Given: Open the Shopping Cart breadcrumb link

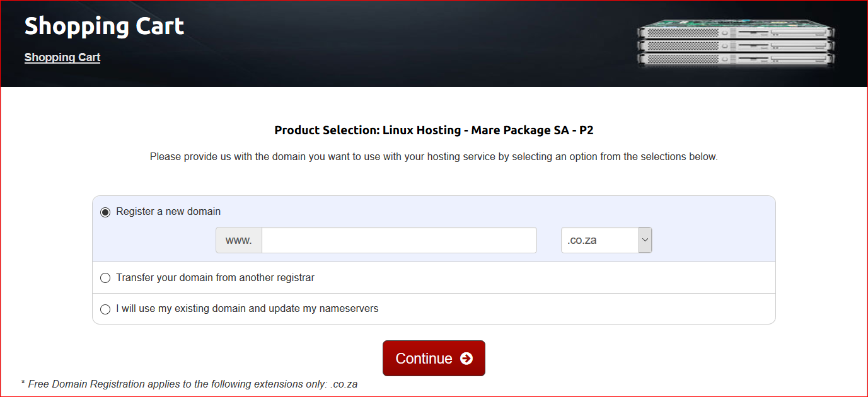Looking at the screenshot, I should coord(62,57).
